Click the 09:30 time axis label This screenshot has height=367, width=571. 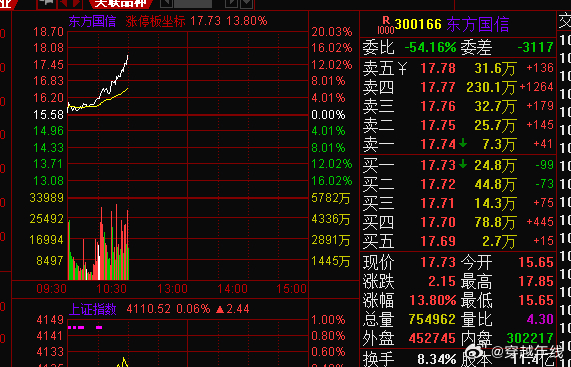[x=51, y=289]
